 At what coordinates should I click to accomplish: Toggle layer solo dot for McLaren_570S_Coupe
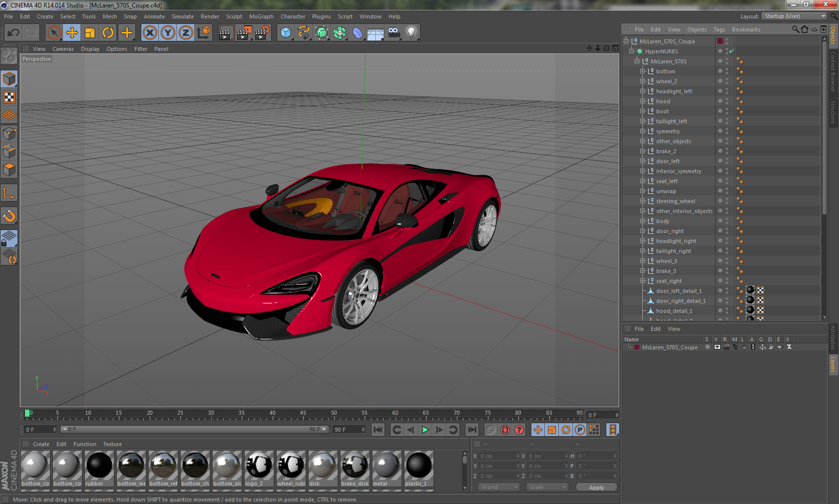(707, 347)
